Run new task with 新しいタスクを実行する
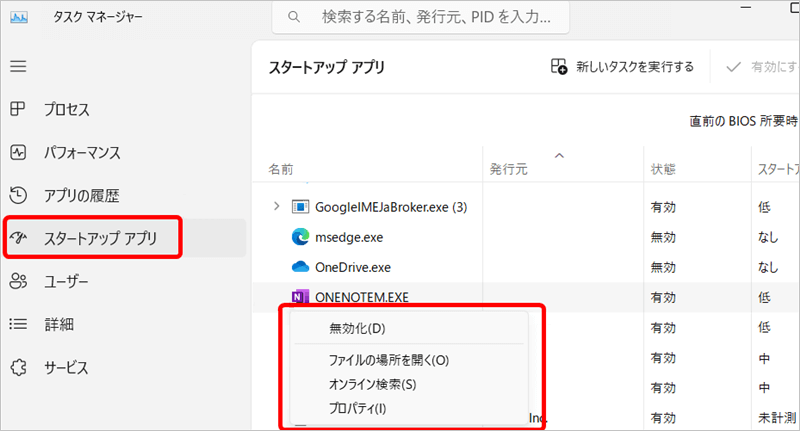The height and width of the screenshot is (431, 800). [x=622, y=67]
